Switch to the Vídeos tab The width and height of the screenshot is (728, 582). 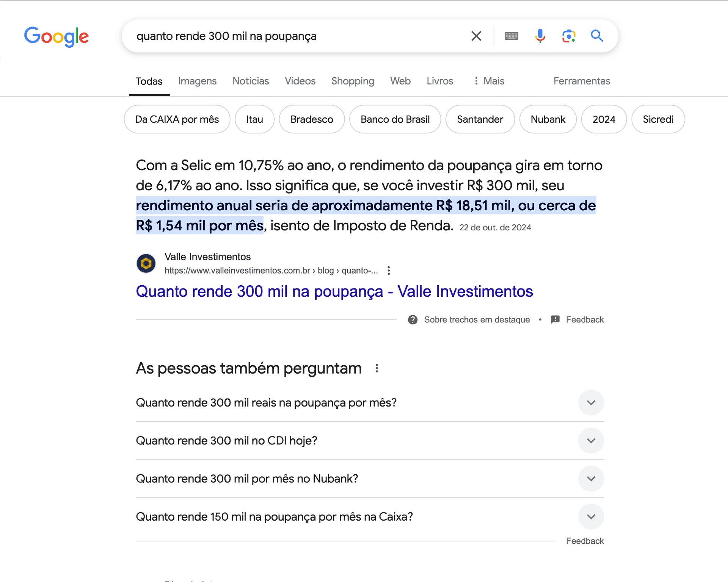point(300,81)
